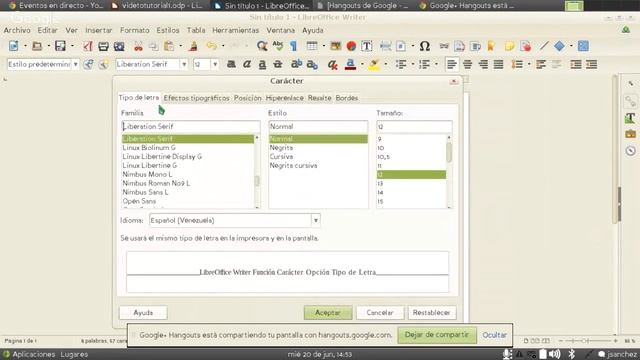
Task: Align text right icon
Action: [483, 64]
